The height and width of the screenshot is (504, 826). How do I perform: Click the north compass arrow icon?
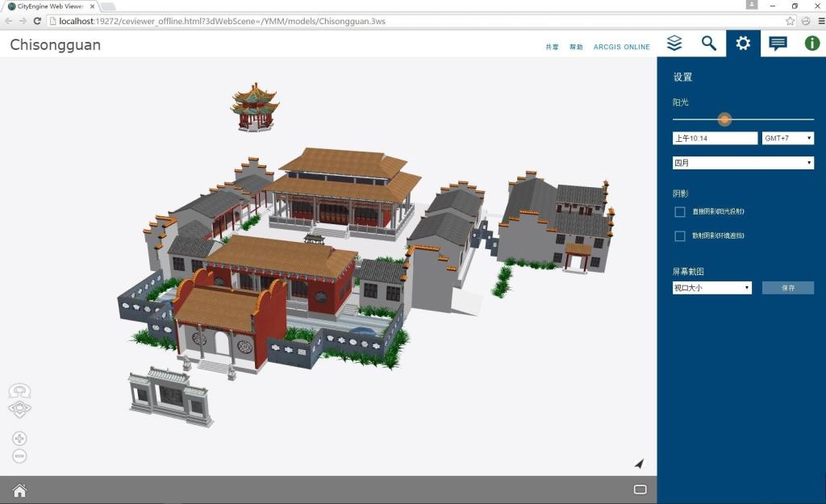click(639, 464)
